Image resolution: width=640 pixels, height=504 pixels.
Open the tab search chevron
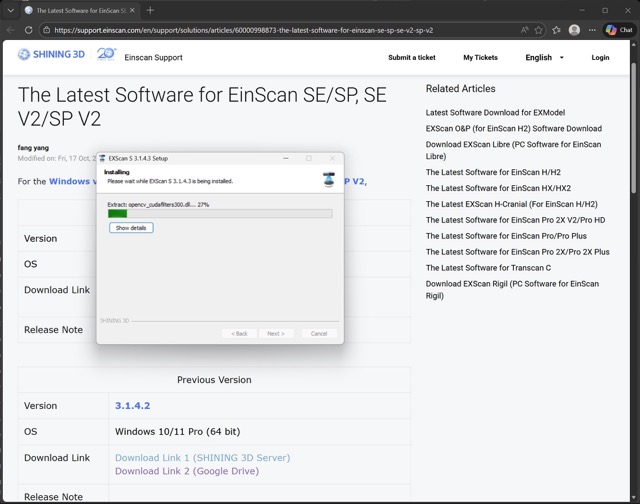coord(11,10)
